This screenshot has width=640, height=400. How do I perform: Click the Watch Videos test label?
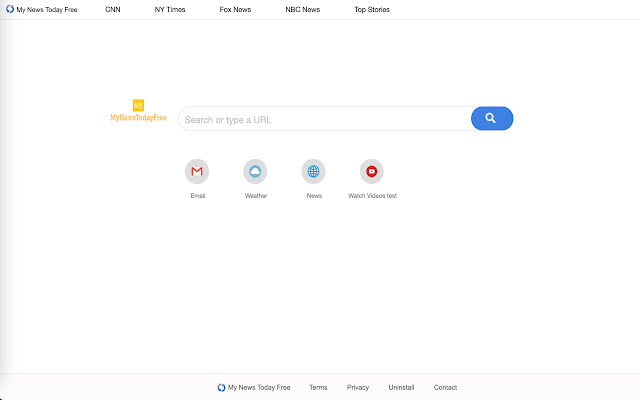tap(372, 196)
